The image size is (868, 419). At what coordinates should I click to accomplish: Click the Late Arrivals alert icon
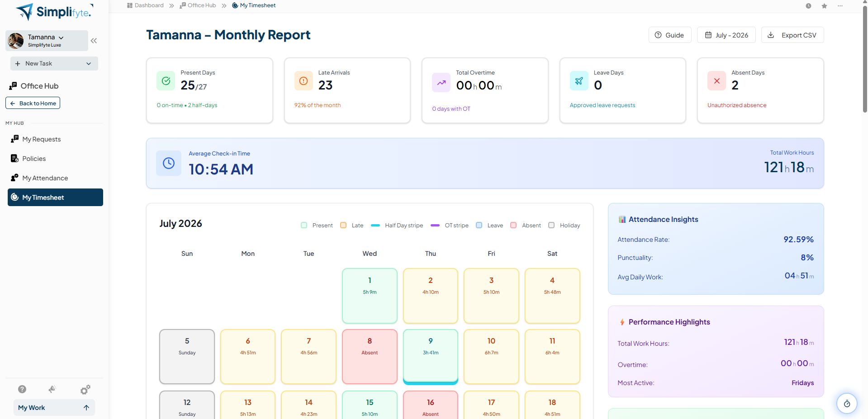tap(304, 81)
